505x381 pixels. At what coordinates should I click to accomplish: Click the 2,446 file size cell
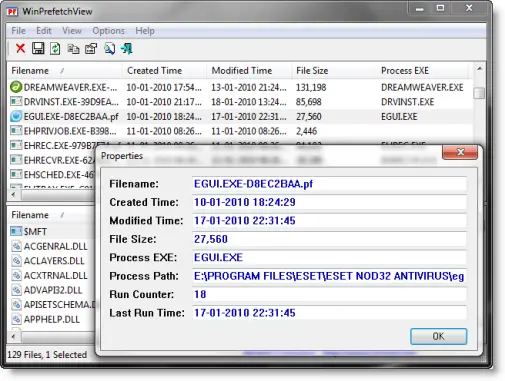[306, 131]
